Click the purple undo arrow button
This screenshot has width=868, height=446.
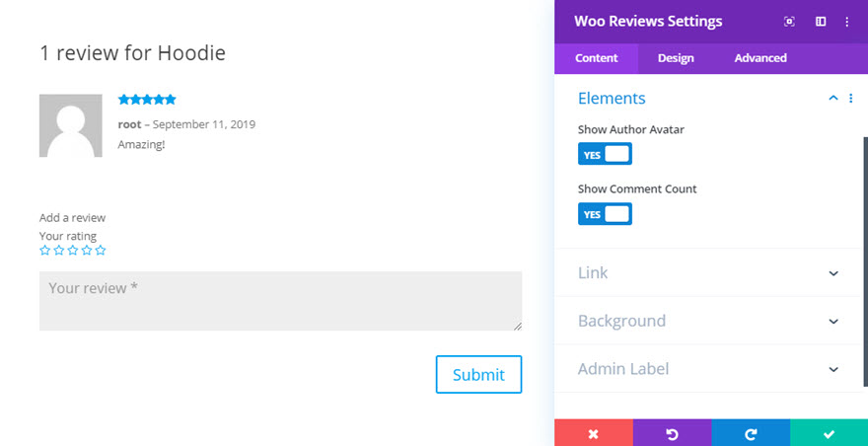[673, 433]
